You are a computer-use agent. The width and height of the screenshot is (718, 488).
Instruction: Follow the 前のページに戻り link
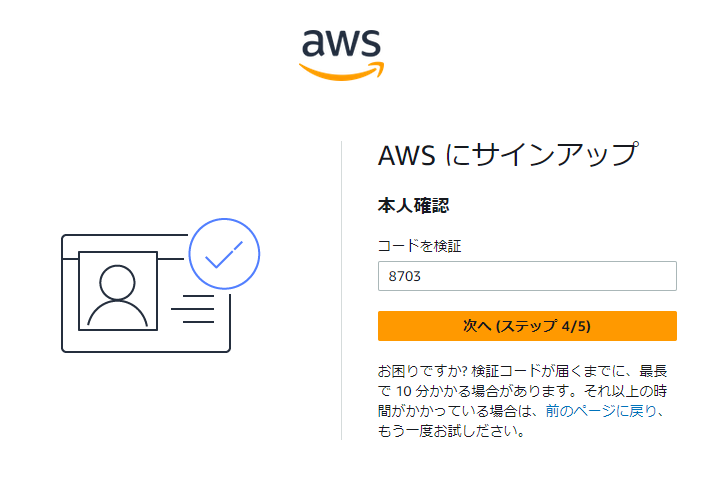pyautogui.click(x=601, y=411)
